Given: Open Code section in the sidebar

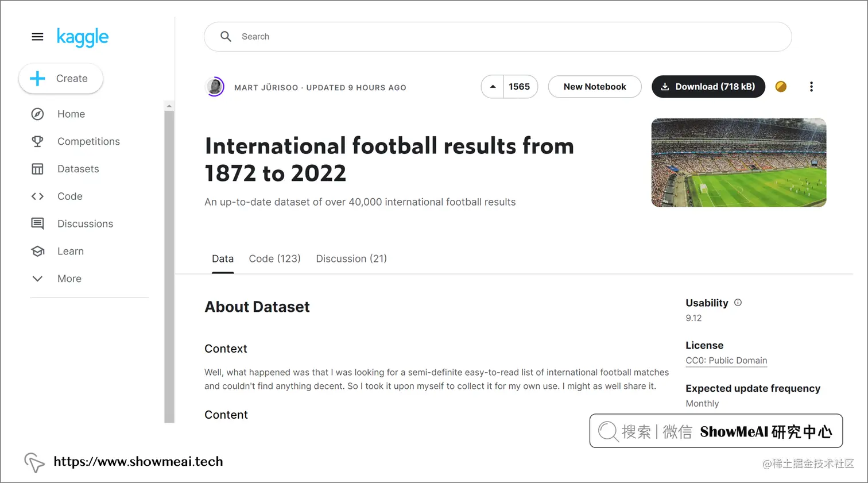Looking at the screenshot, I should pyautogui.click(x=70, y=196).
